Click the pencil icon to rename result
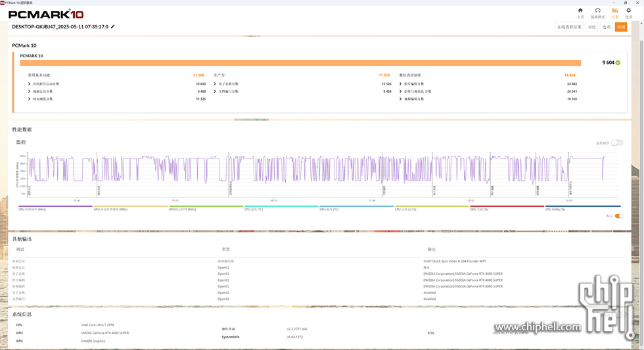 tap(112, 27)
